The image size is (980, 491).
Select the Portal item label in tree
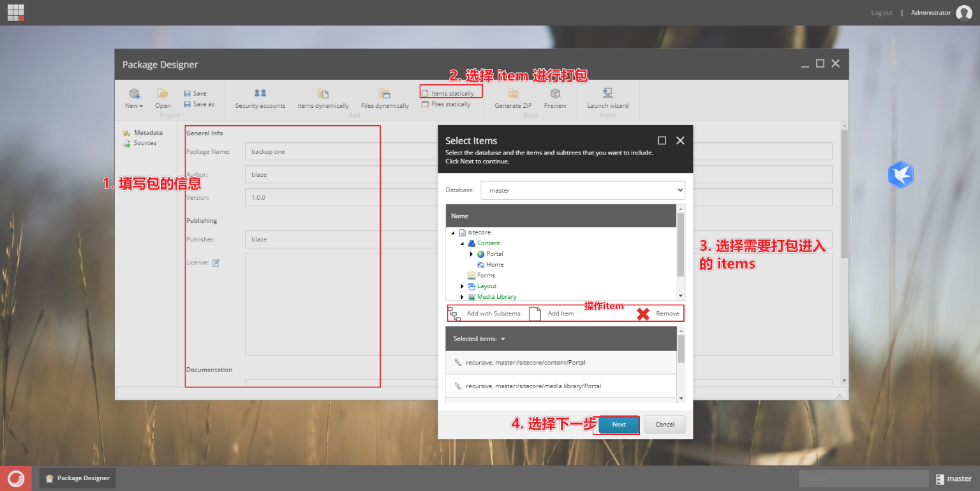click(x=495, y=254)
